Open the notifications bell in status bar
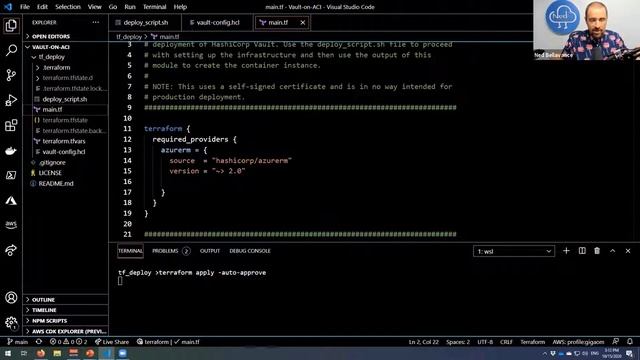 pos(630,342)
